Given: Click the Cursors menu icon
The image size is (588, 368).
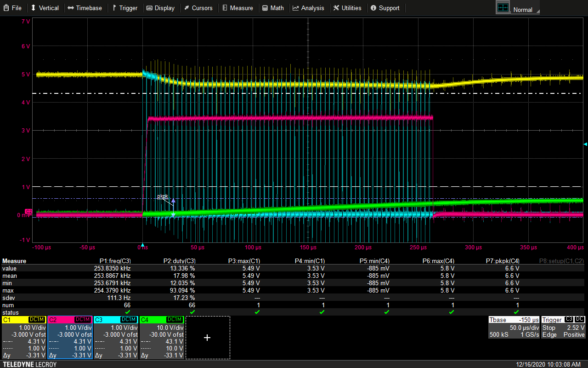Looking at the screenshot, I should [187, 8].
